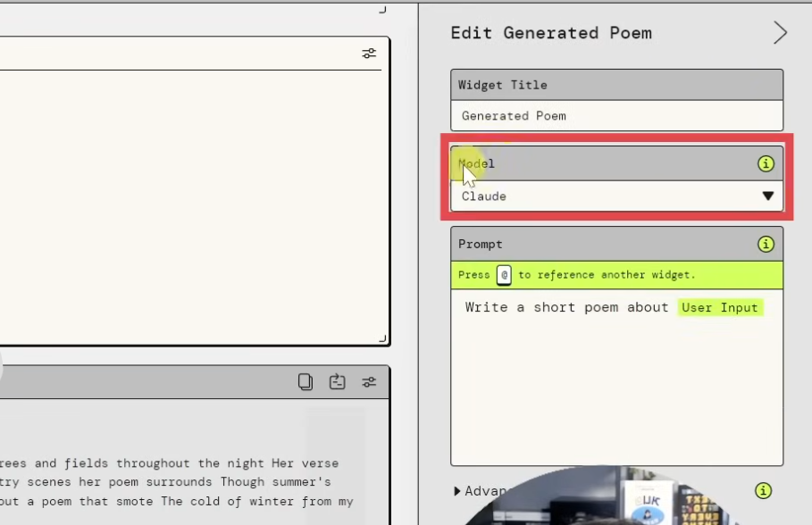The height and width of the screenshot is (525, 812).
Task: Open settings of the upper empty widget
Action: (x=369, y=54)
